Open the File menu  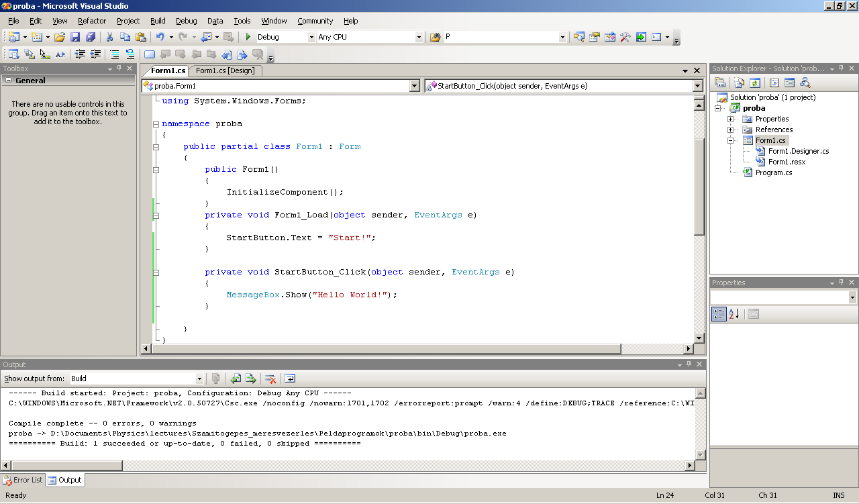click(x=13, y=21)
